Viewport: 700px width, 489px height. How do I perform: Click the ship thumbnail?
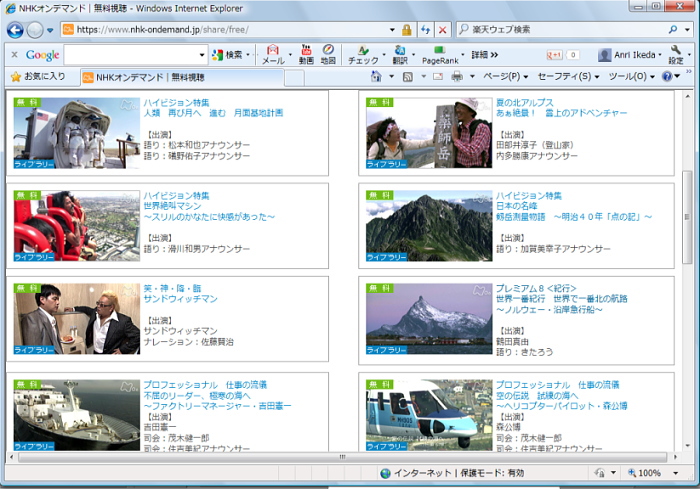click(x=77, y=415)
